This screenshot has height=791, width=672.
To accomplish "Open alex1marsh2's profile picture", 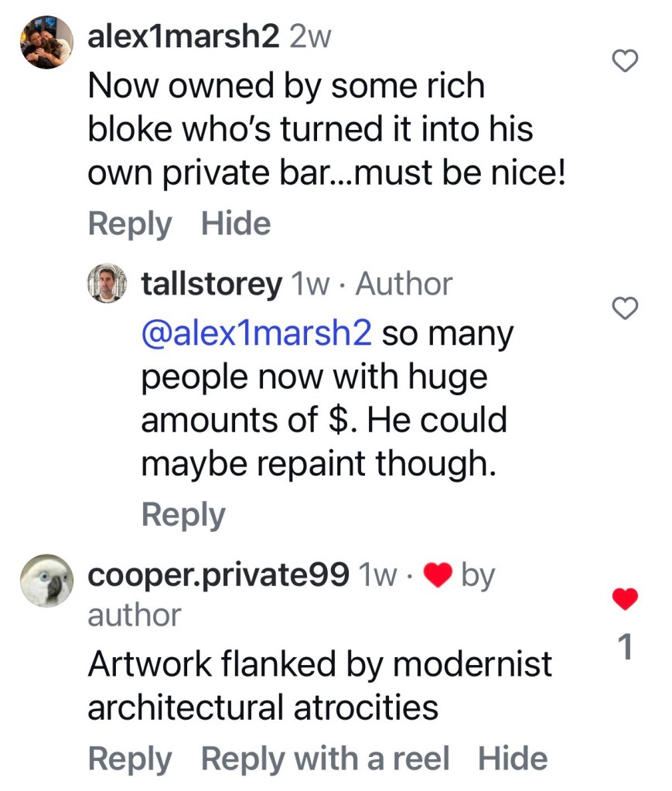I will coord(46,42).
